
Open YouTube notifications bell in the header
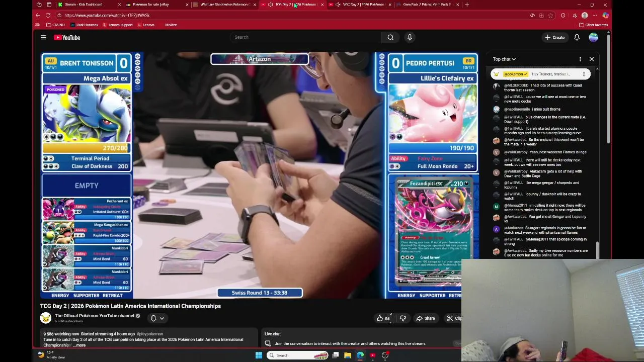tap(577, 37)
